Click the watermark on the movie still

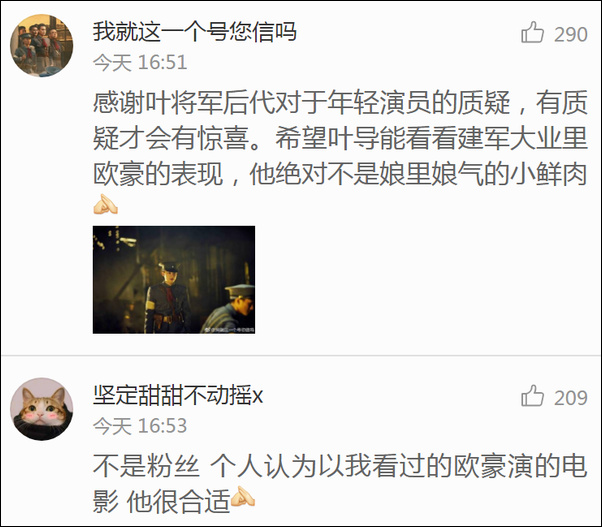click(x=229, y=330)
